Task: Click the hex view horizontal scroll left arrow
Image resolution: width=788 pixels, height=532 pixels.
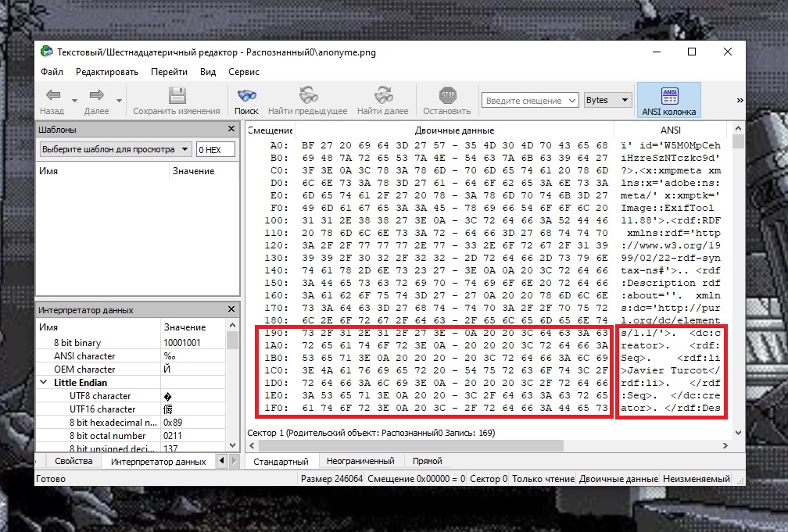Action: pos(253,445)
